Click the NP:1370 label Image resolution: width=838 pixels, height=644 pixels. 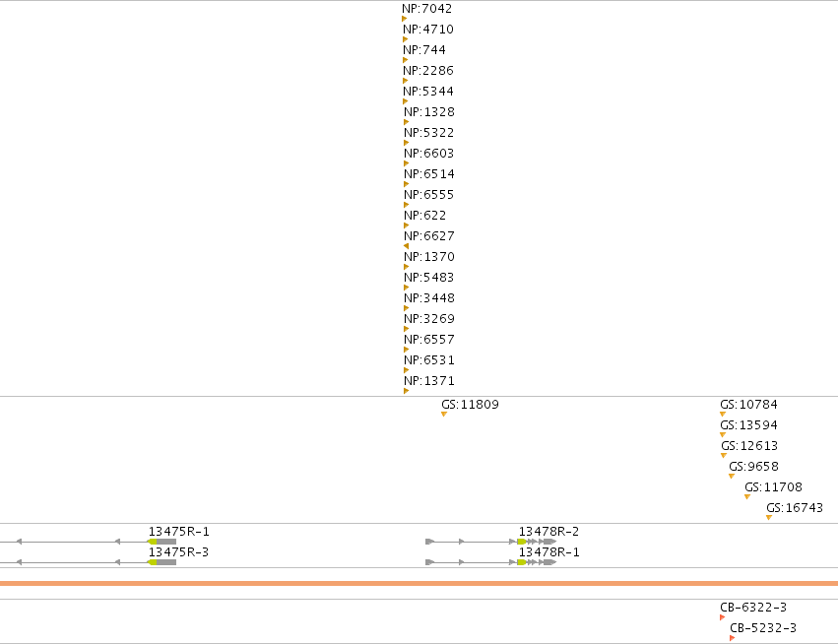429,257
